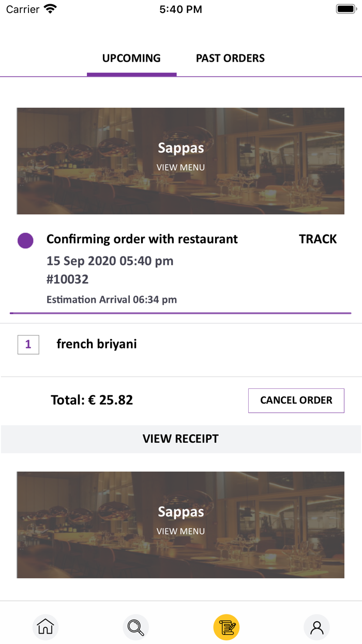The width and height of the screenshot is (362, 644).
Task: Open the Home tab icon
Action: point(46,627)
